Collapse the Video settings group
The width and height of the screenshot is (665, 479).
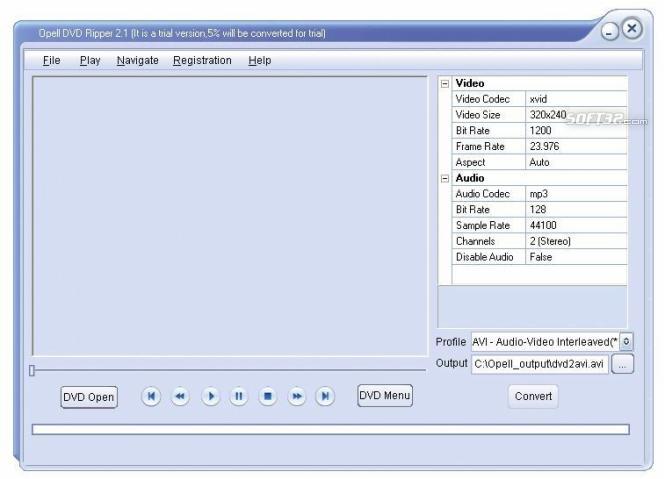[444, 84]
